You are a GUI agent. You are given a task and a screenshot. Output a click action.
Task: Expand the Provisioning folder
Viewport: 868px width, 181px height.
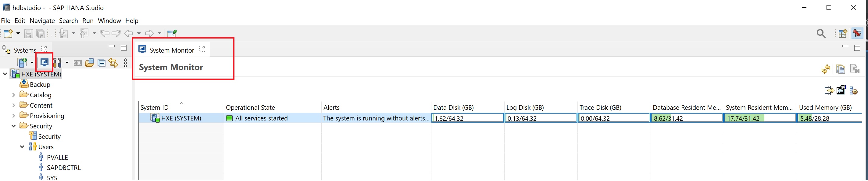coord(13,116)
